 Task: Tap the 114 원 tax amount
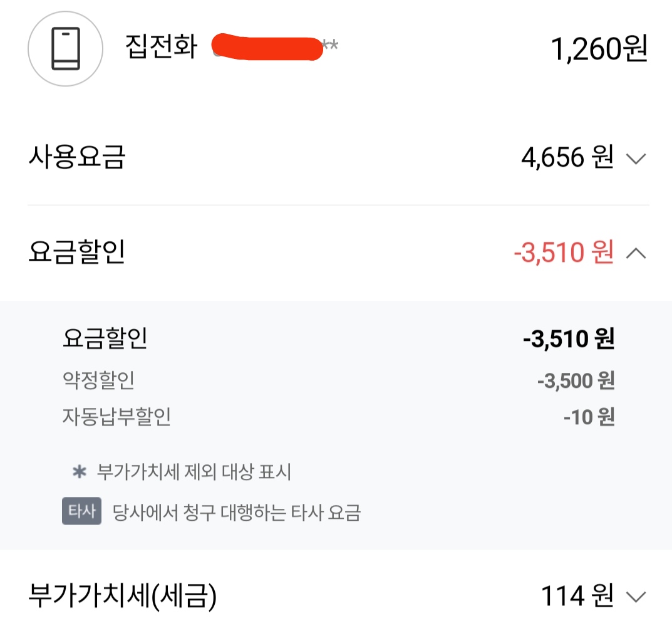coord(576,597)
